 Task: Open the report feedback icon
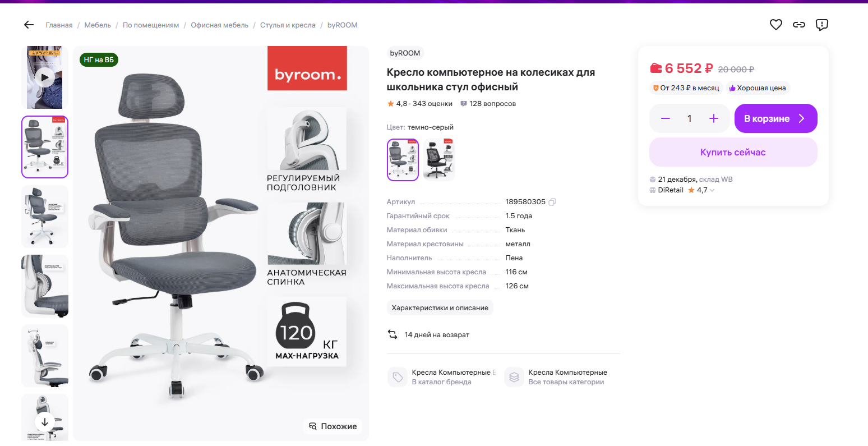[x=821, y=25]
